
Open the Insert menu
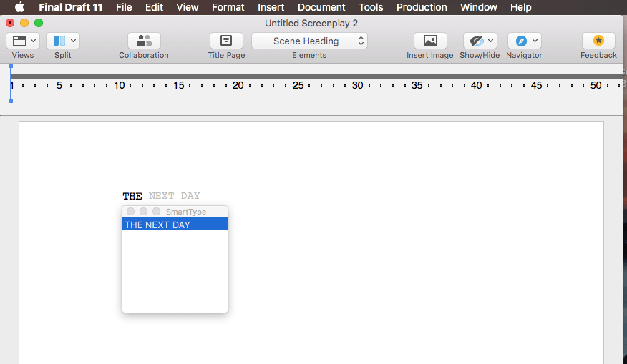tap(271, 7)
